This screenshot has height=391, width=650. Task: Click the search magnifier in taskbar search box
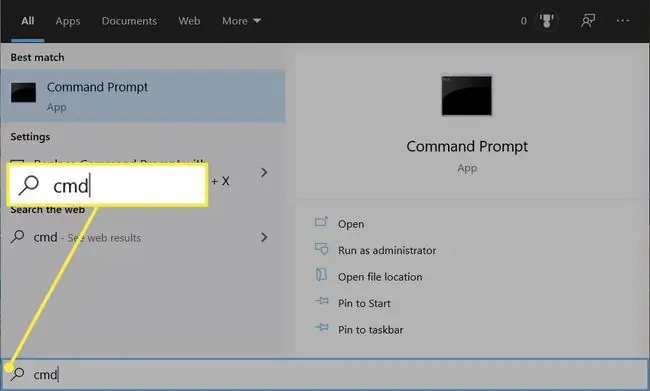click(17, 374)
